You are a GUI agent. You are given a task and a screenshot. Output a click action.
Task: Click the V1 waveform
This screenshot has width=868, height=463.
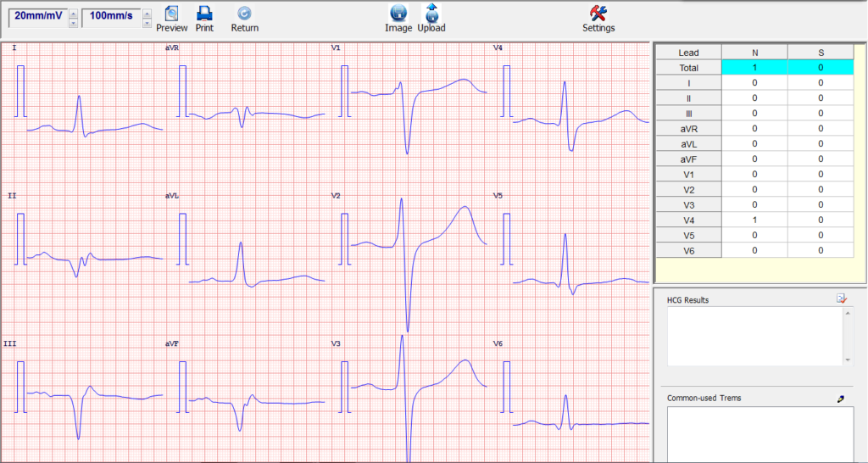click(x=419, y=116)
